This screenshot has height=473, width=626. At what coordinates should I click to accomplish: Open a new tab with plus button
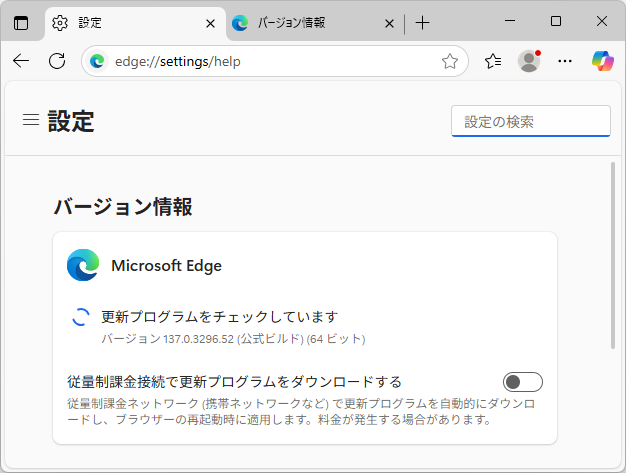(422, 23)
